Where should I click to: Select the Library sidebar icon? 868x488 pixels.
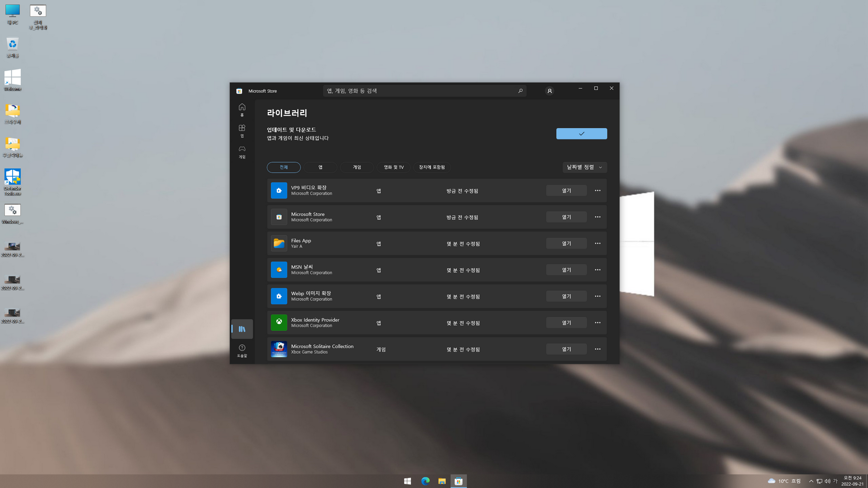click(x=242, y=329)
